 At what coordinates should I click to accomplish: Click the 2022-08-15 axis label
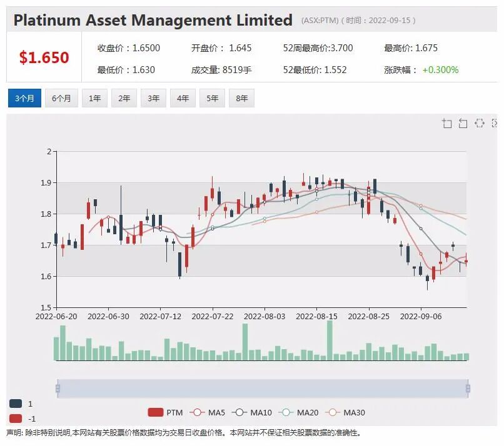coord(316,317)
